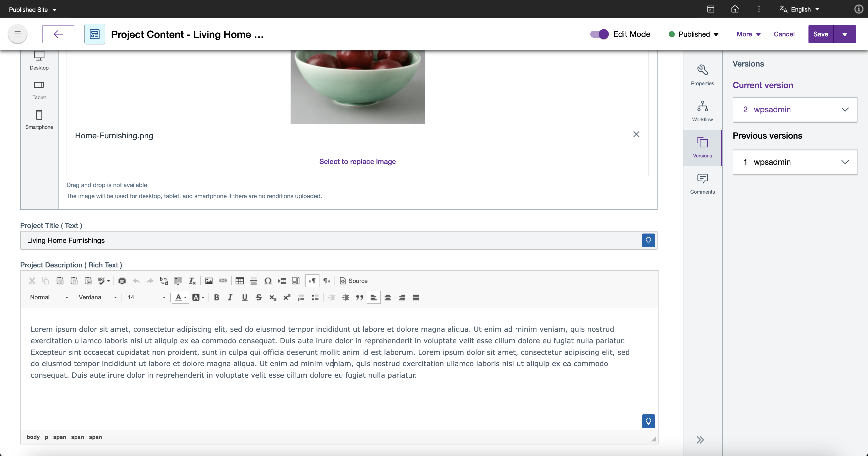This screenshot has height=456, width=868.
Task: Click the Cancel button
Action: click(x=784, y=34)
